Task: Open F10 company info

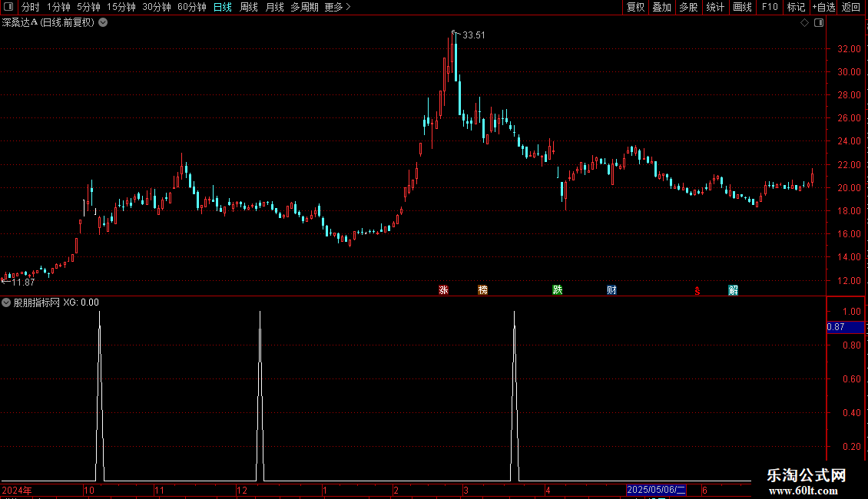Action: (770, 7)
